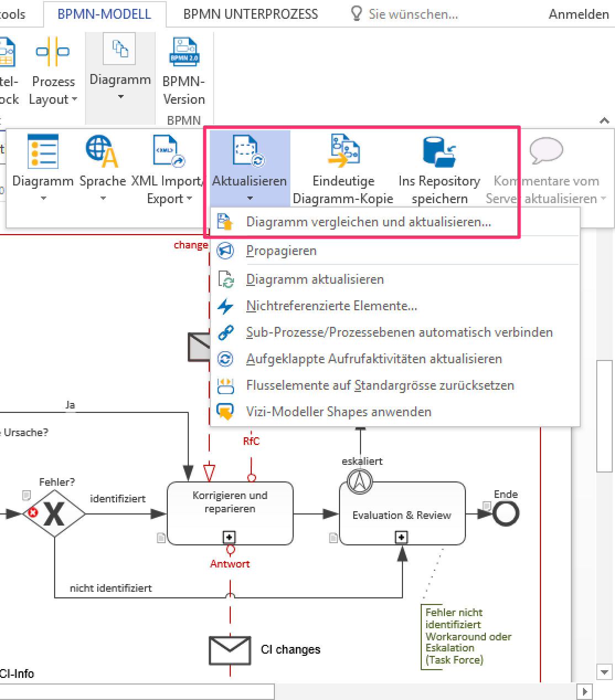Image resolution: width=615 pixels, height=700 pixels.
Task: Select the BPMN-Version icon
Action: (184, 51)
